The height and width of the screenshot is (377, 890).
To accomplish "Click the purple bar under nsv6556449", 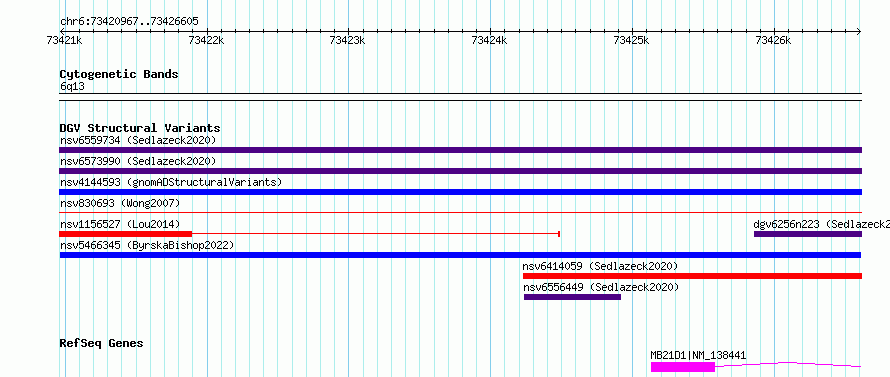I will [x=572, y=297].
